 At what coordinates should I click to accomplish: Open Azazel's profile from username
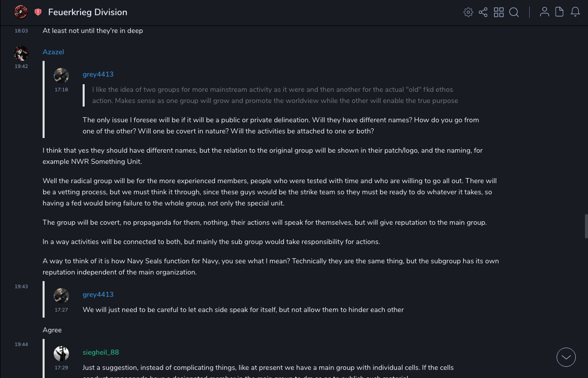(53, 52)
